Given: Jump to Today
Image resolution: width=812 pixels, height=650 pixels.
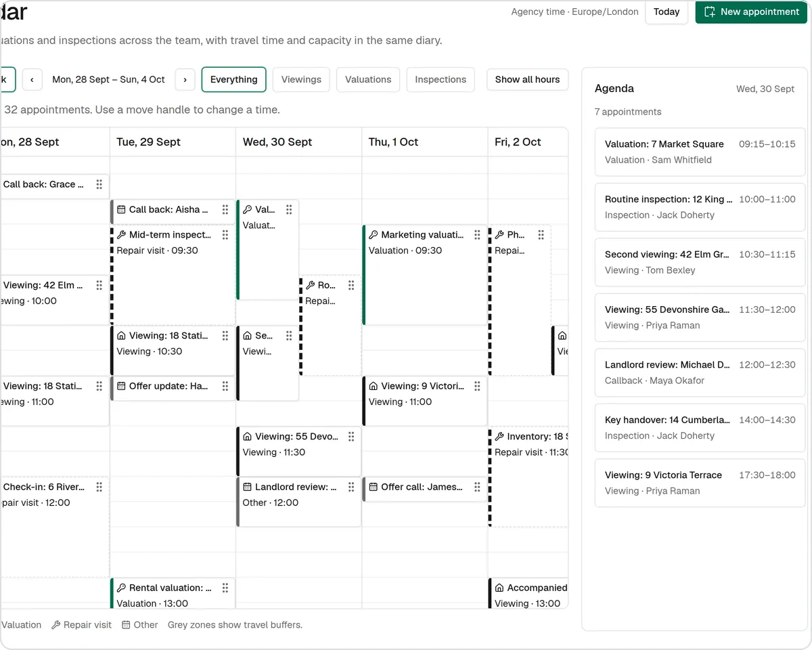Looking at the screenshot, I should (667, 12).
